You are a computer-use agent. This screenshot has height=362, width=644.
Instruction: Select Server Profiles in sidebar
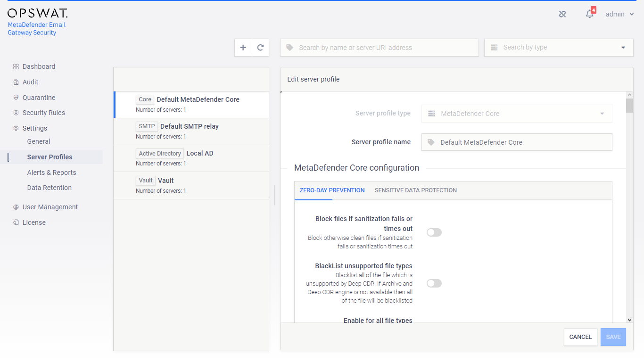50,157
